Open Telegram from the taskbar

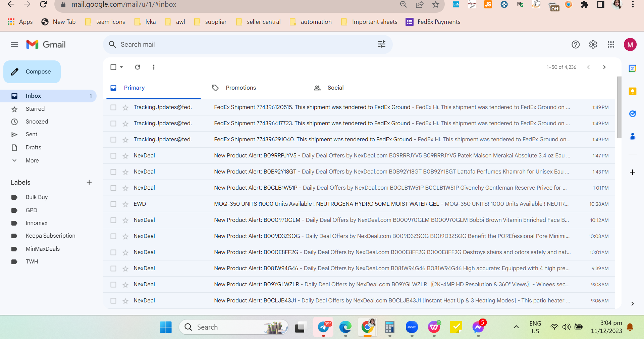pos(323,327)
